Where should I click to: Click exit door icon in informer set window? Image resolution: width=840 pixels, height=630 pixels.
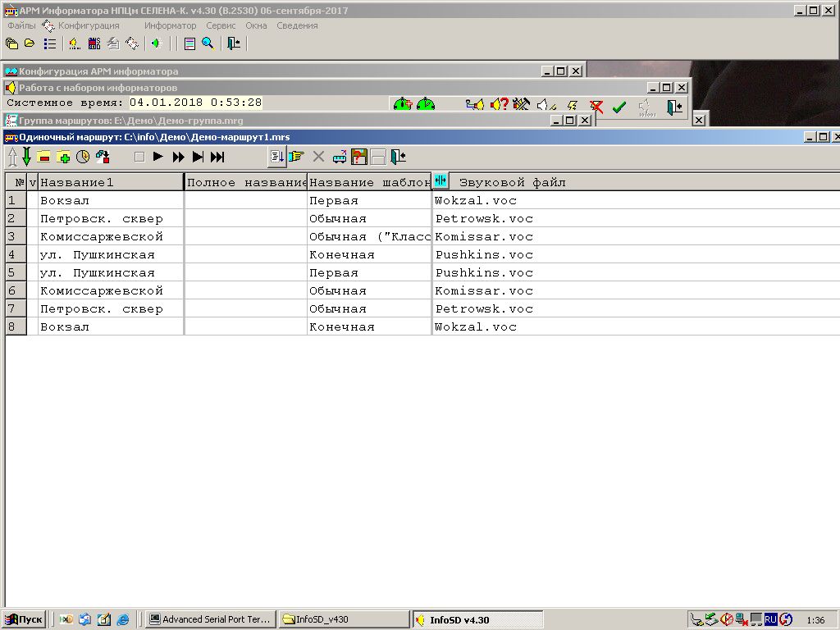coord(674,107)
